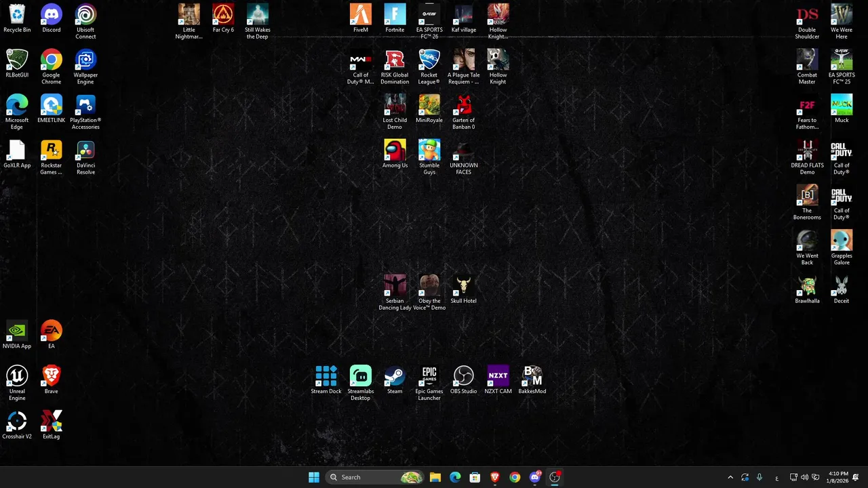Select the Among Us desktop shortcut

395,155
